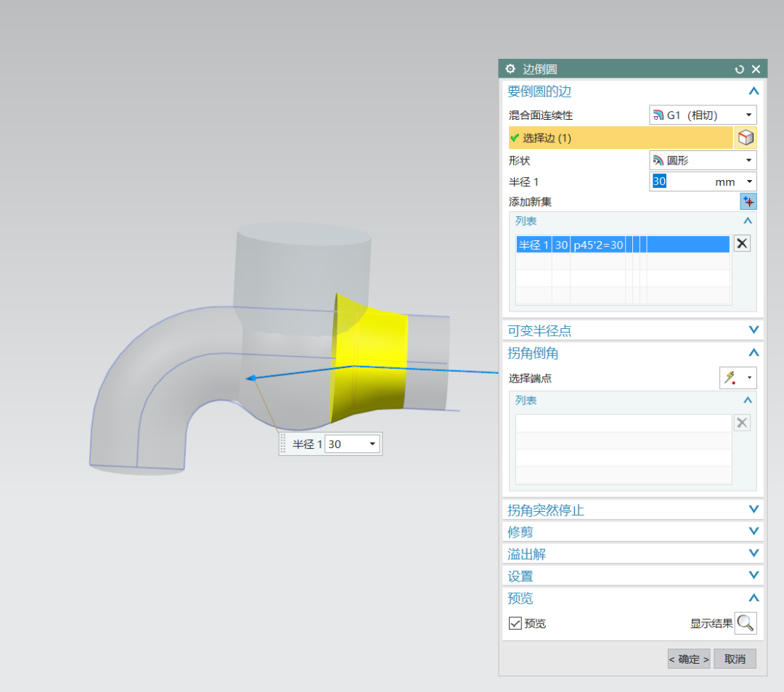This screenshot has height=692, width=784.
Task: Select the 拐角倒角 section title
Action: (x=533, y=353)
